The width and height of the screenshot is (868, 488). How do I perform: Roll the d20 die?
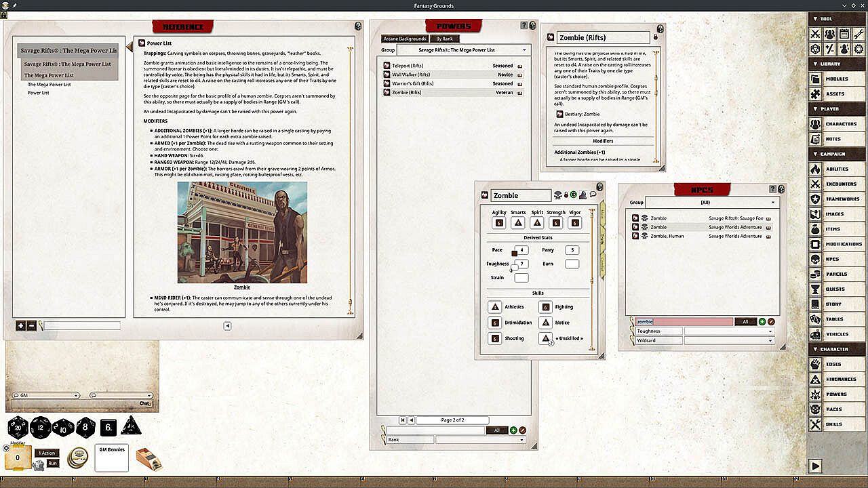pos(18,427)
